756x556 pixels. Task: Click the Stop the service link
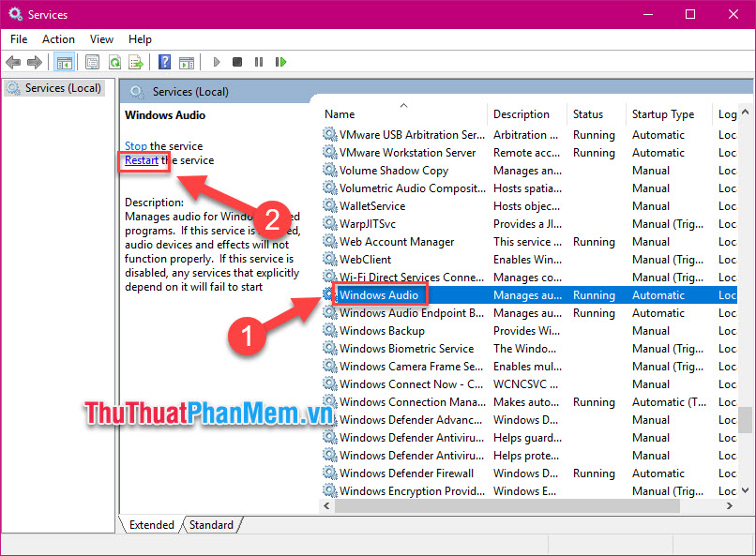click(136, 146)
